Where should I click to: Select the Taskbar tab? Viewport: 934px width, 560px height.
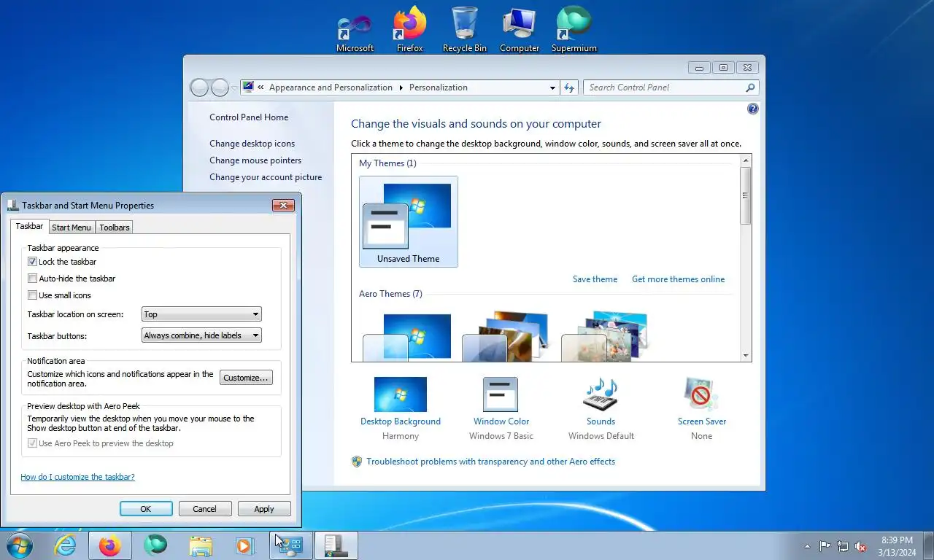29,227
